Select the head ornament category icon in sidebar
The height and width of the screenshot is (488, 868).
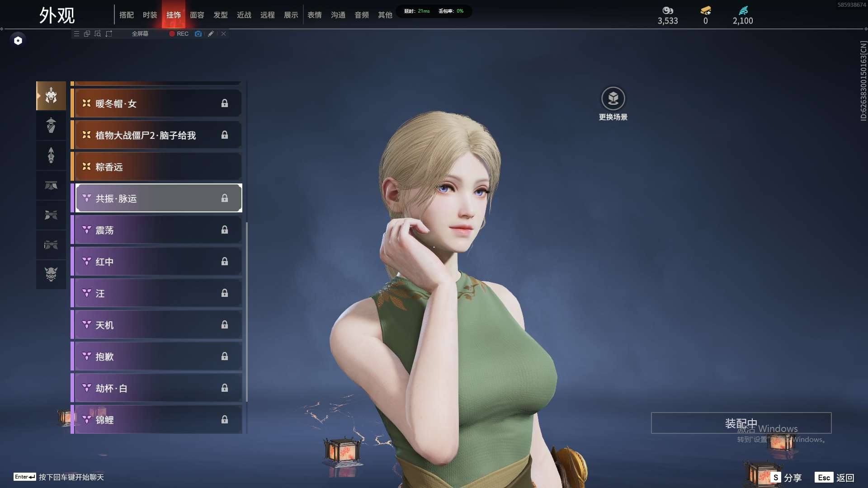tap(51, 96)
